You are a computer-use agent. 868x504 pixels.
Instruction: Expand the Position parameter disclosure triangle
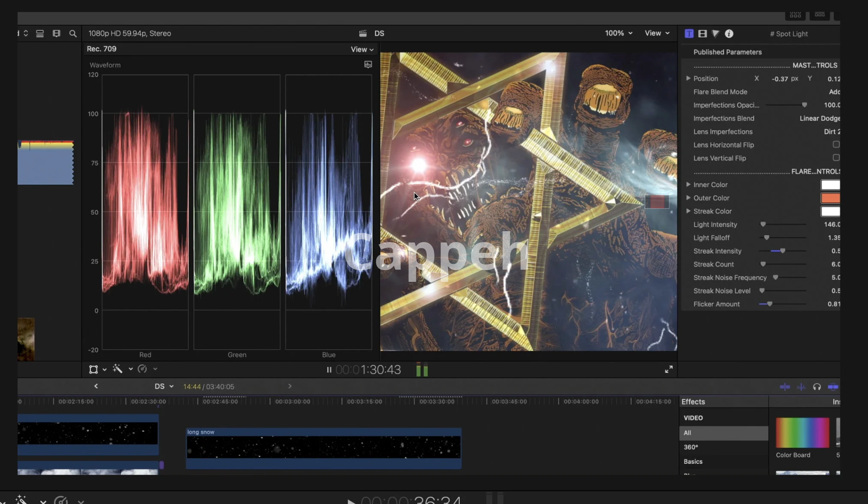(x=688, y=78)
